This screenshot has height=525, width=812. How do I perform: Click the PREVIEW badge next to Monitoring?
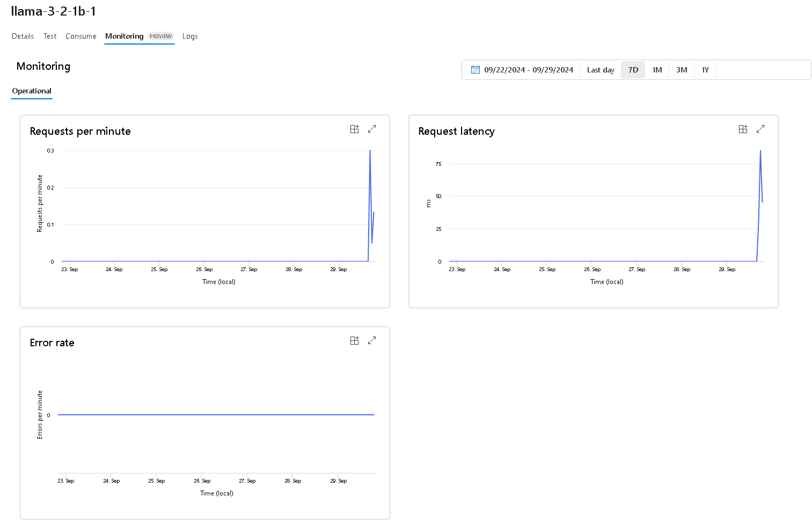point(161,37)
